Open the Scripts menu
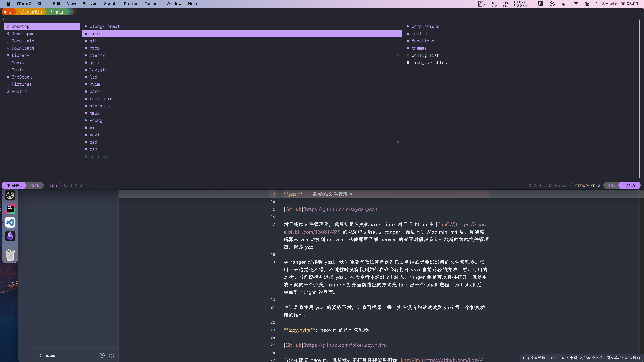 coord(111,3)
